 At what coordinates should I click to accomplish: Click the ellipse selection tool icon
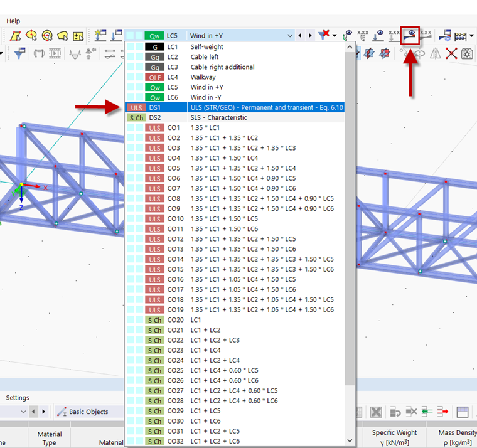(31, 36)
